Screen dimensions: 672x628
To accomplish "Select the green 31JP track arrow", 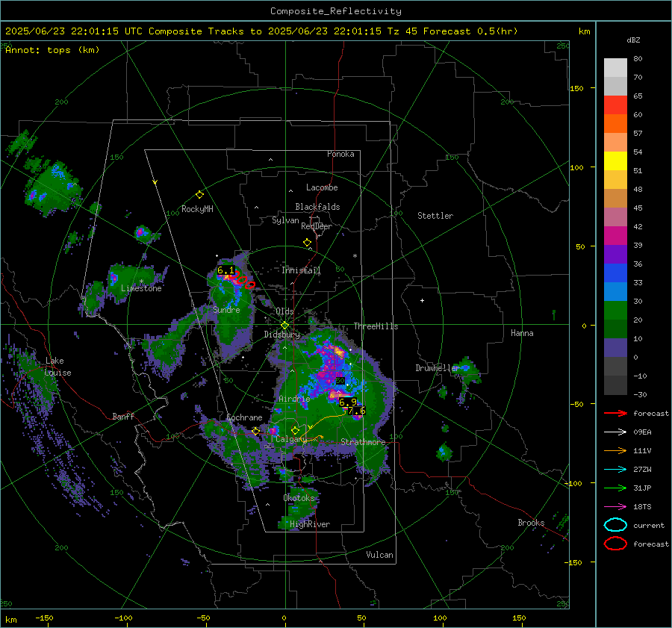I will (615, 488).
